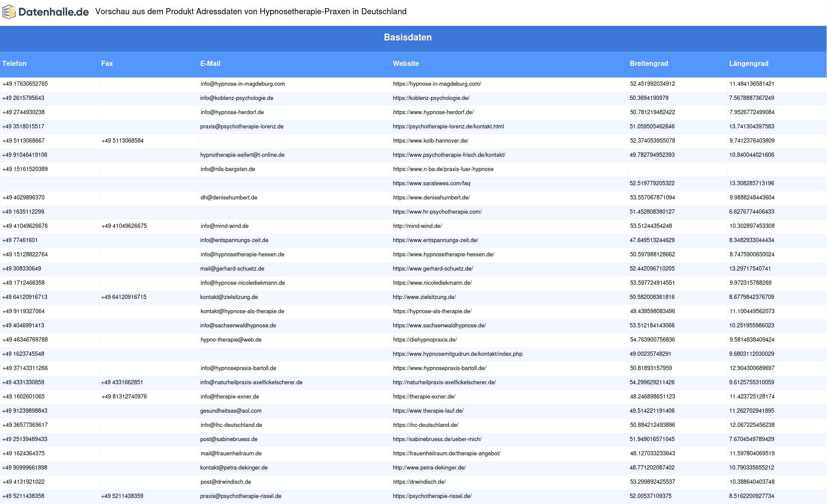
Task: Click email kontakt@petra-dekinger.de
Action: [234, 468]
